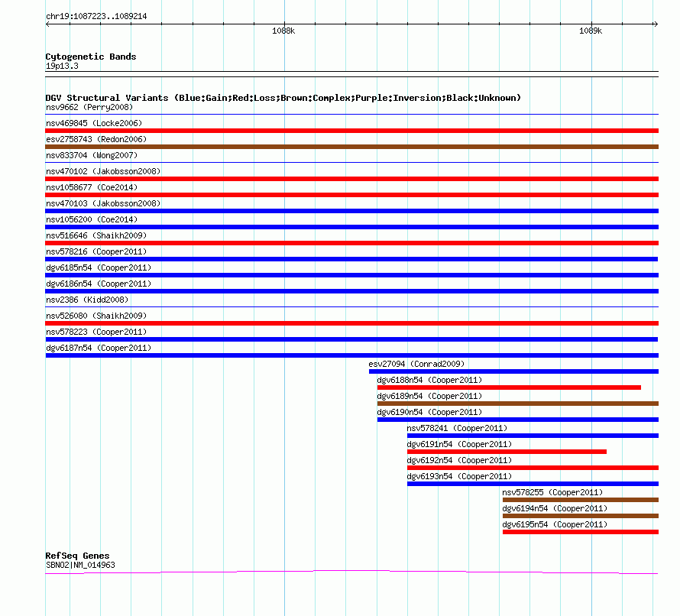The image size is (680, 616).
Task: Click the SBNO2|NM_014963 gene label
Action: click(x=80, y=565)
